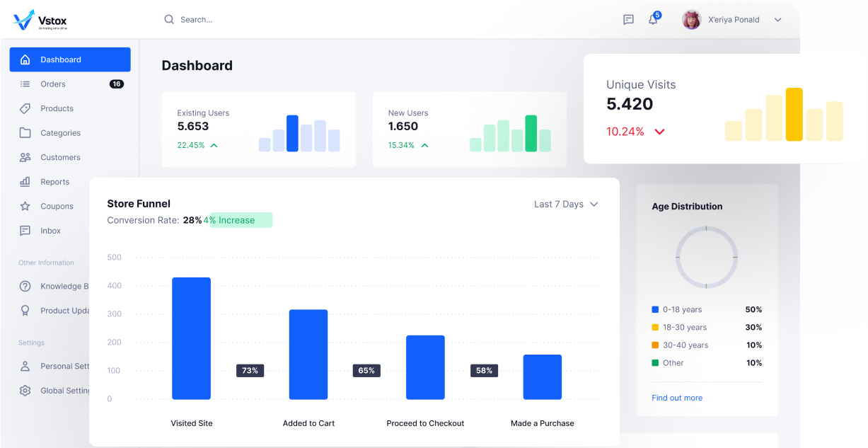Click the Coupons star icon
The image size is (868, 448).
[x=25, y=206]
